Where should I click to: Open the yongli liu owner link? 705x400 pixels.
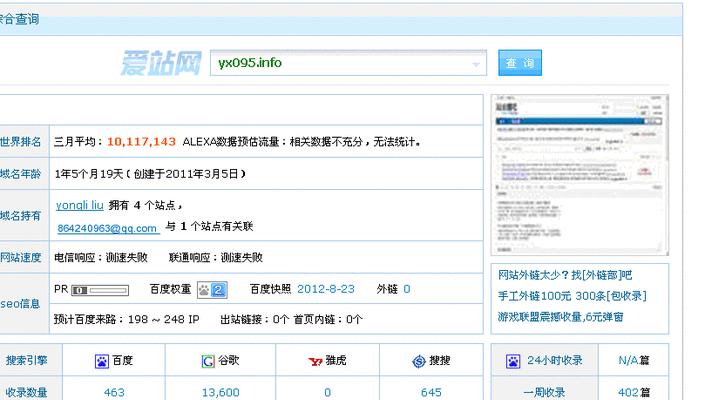80,205
